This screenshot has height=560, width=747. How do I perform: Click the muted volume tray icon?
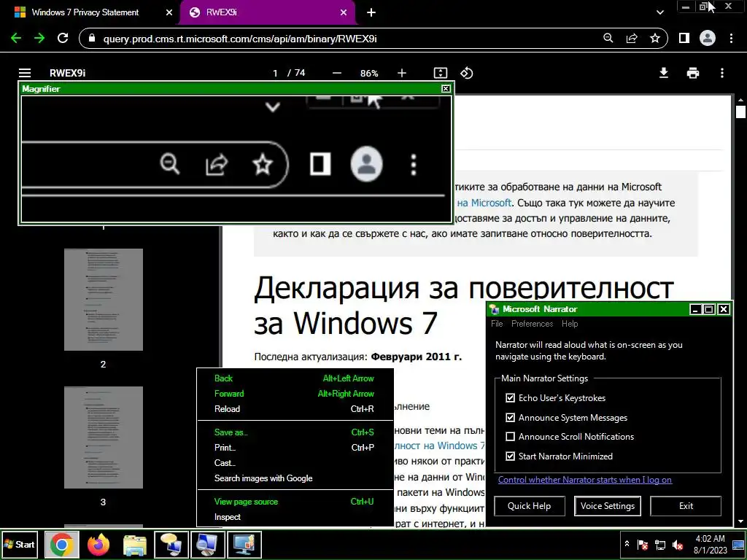678,545
